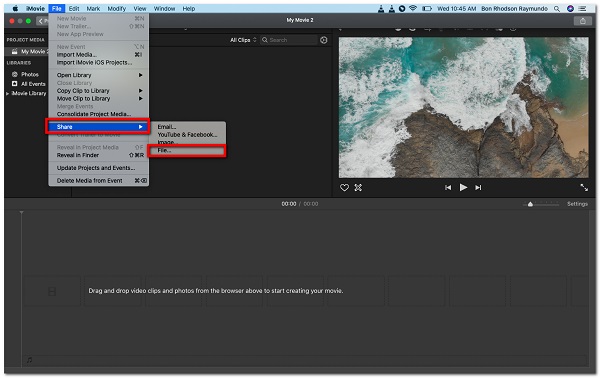
Task: Click the first VLC cone menu bar icon
Action: point(381,8)
